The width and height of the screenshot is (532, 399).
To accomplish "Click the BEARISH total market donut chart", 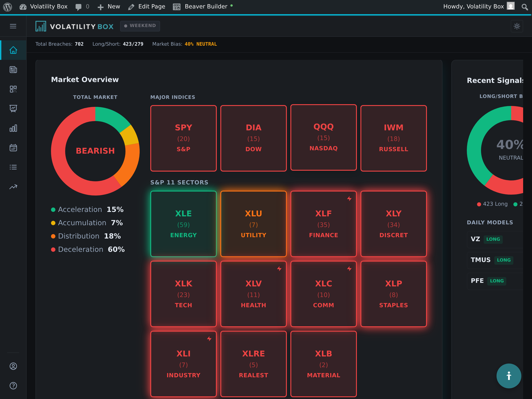I will click(x=95, y=151).
